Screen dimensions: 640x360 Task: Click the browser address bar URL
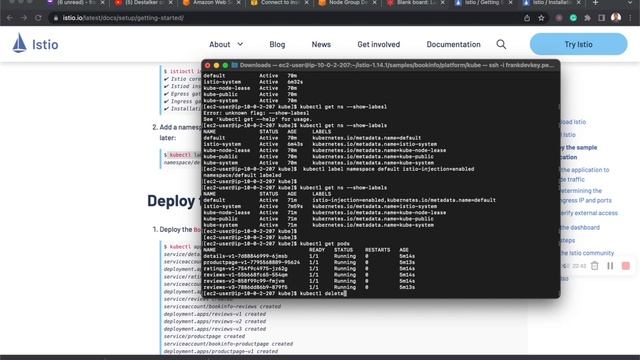pyautogui.click(x=123, y=18)
